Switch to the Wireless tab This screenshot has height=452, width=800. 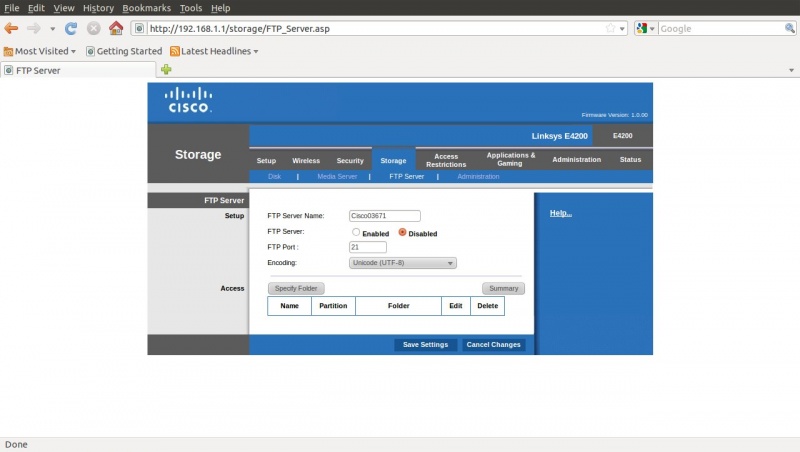[306, 160]
